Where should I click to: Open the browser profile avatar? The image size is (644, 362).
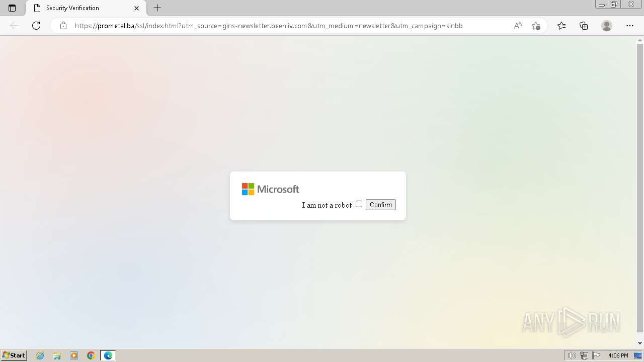pos(607,26)
